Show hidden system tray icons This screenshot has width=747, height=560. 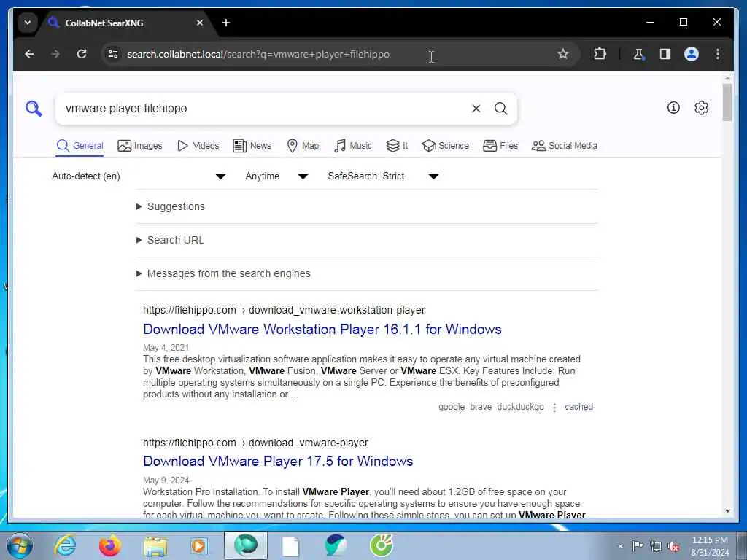(620, 546)
